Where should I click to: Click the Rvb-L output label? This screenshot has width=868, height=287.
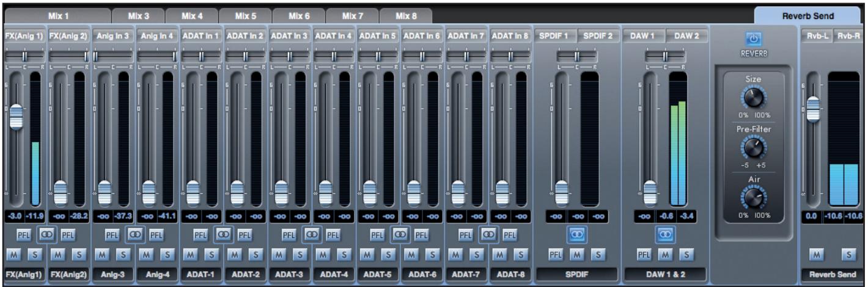pyautogui.click(x=817, y=36)
